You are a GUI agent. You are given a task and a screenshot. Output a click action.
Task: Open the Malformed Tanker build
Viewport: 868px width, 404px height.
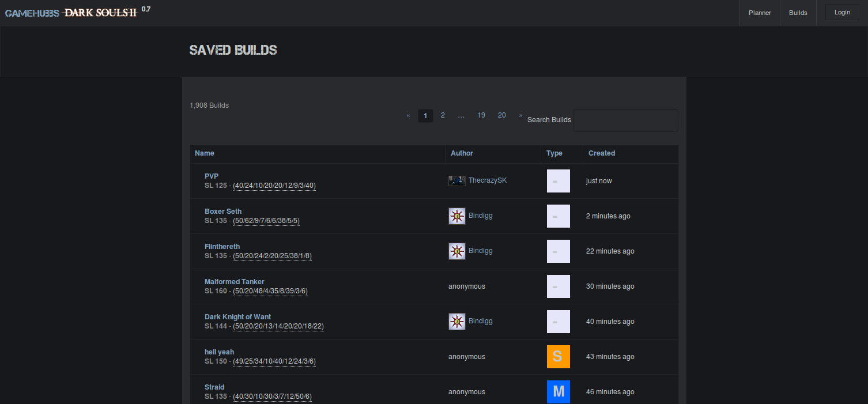pyautogui.click(x=235, y=282)
